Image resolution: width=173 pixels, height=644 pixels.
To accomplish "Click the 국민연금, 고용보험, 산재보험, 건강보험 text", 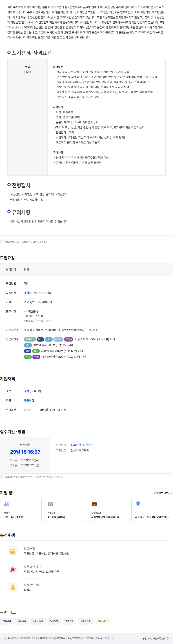I will tap(46, 553).
